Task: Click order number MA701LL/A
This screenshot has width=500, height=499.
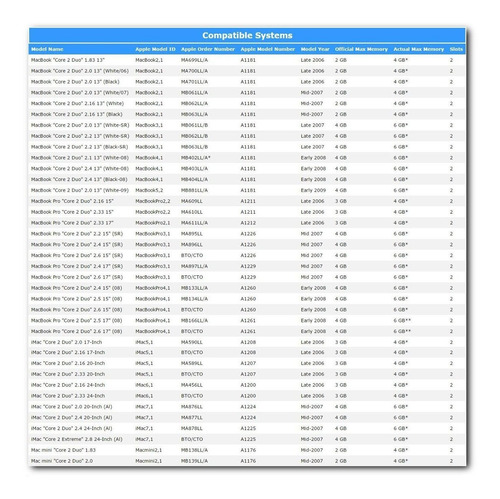Action: (x=194, y=82)
